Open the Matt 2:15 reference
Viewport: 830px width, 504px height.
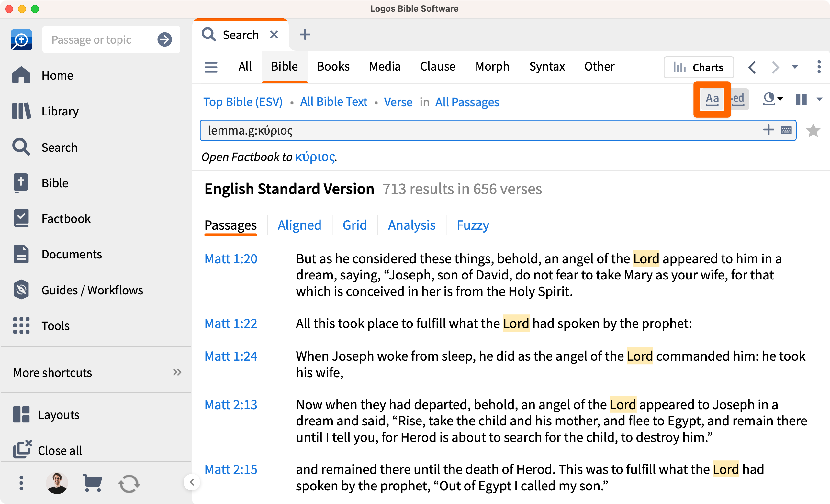231,469
